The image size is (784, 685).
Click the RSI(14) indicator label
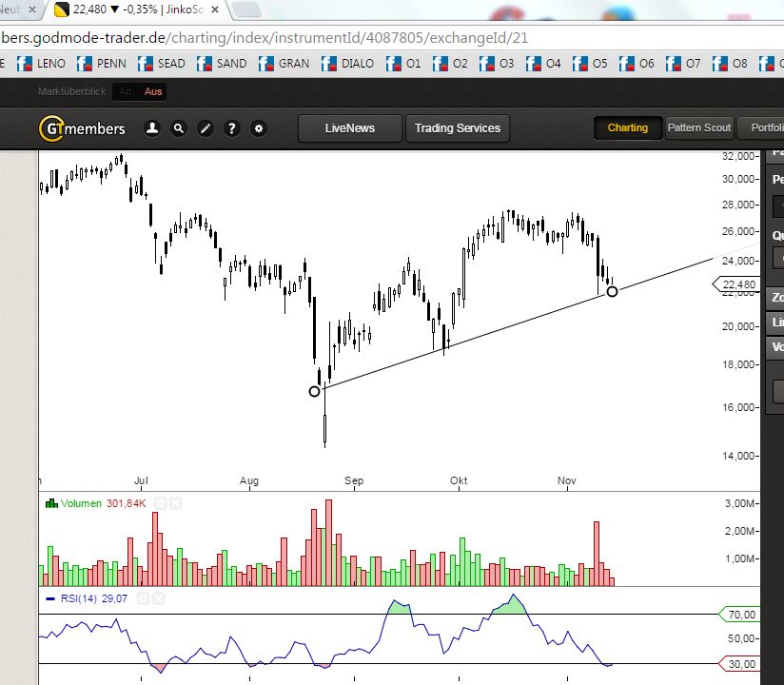(x=79, y=598)
